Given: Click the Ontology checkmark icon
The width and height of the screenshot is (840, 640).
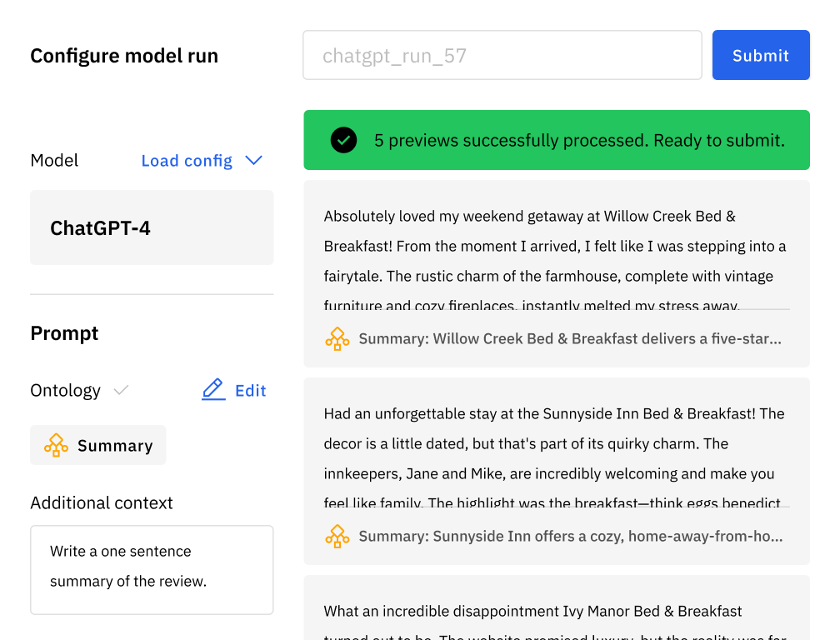Looking at the screenshot, I should click(x=122, y=390).
